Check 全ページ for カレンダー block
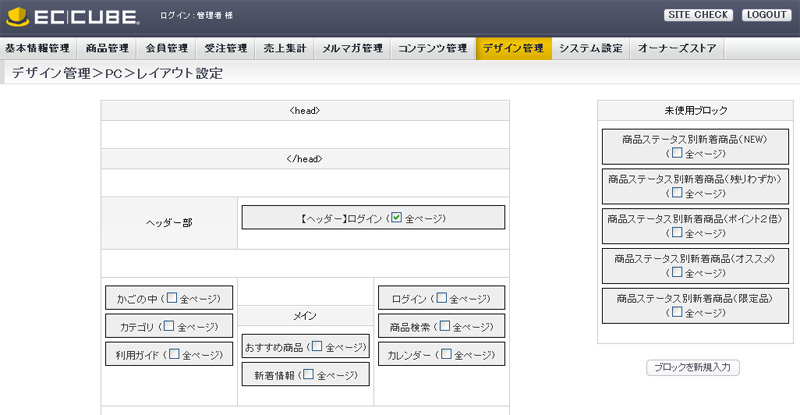This screenshot has width=800, height=415. [446, 354]
